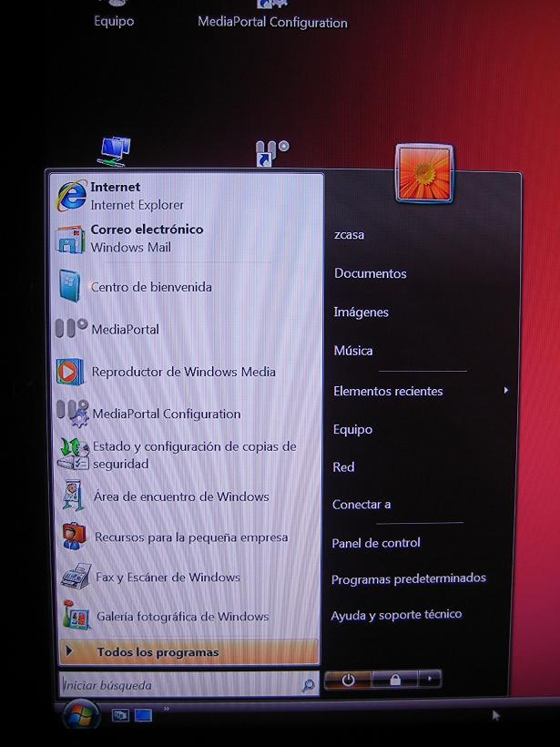This screenshot has width=560, height=747.
Task: Open Red network link
Action: [x=343, y=466]
